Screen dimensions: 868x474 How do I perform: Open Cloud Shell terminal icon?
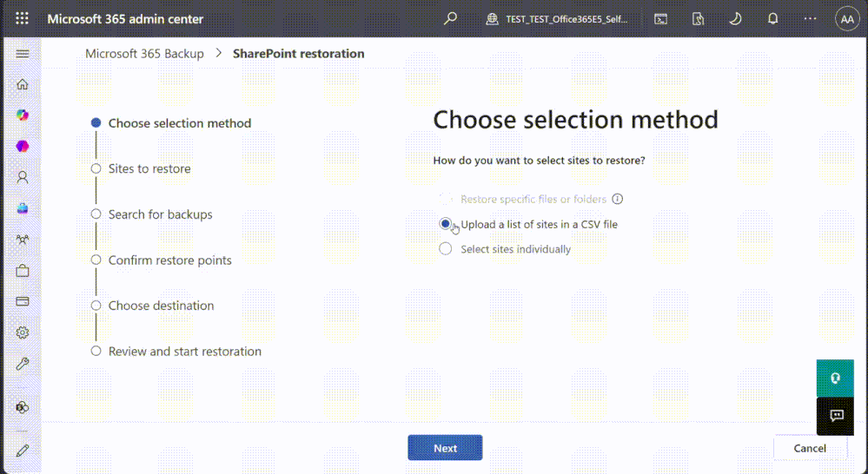point(661,18)
